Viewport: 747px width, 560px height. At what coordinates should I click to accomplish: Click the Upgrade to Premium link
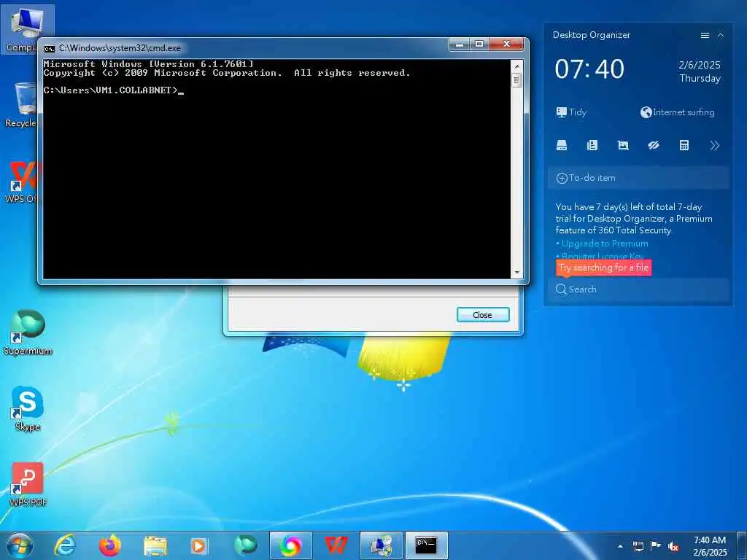click(605, 244)
